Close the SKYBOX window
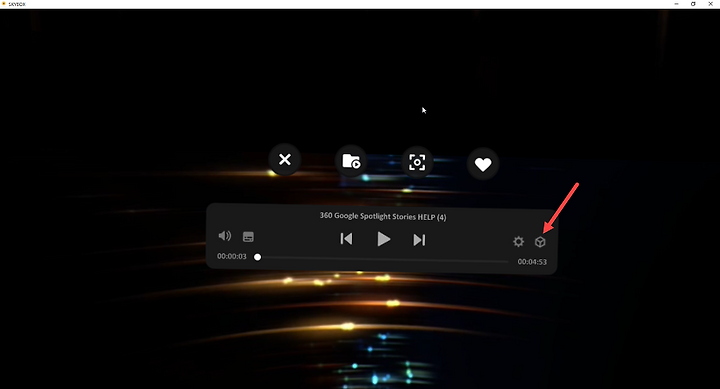The image size is (720, 389). tap(710, 4)
